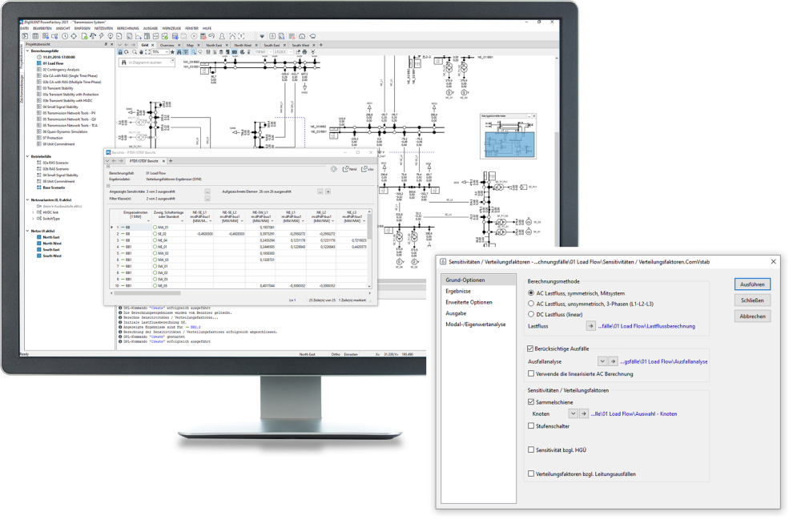Click the arrow beside Lastfluss in dialog
The image size is (801, 532).
590,325
